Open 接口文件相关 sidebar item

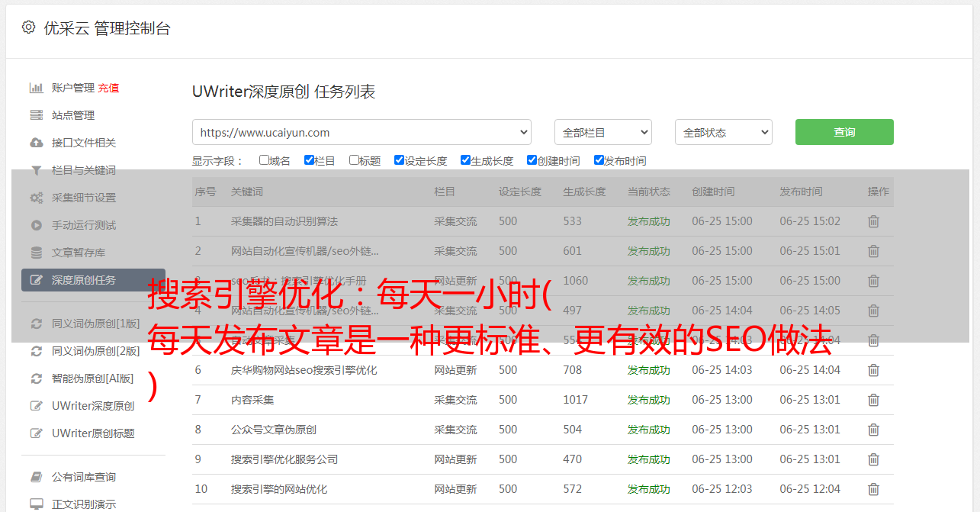pos(84,143)
